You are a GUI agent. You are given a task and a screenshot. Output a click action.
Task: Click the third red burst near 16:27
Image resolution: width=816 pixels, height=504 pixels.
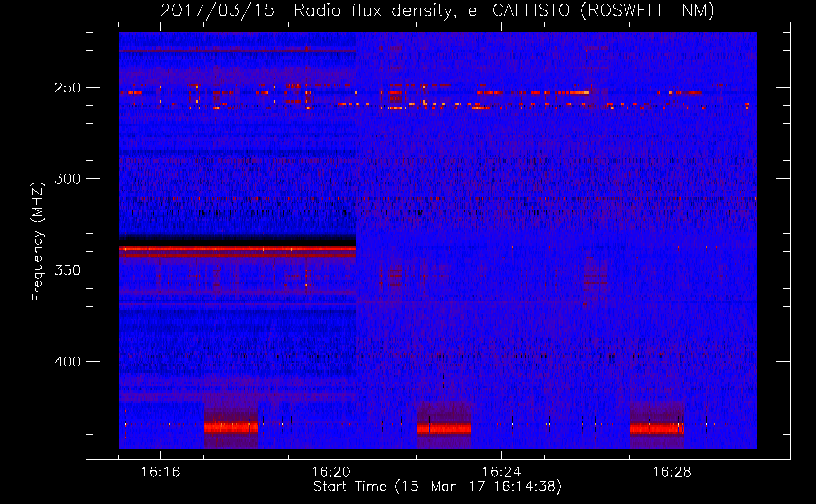point(657,429)
